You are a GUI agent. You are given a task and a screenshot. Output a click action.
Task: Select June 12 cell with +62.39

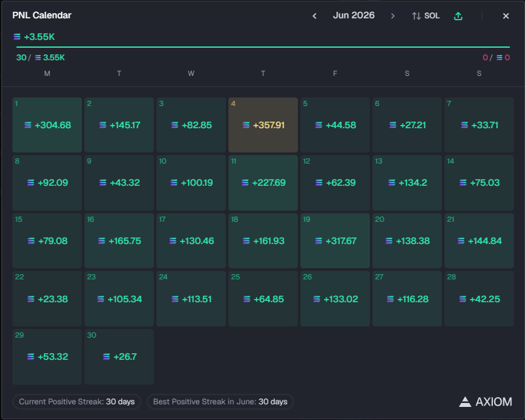pyautogui.click(x=335, y=183)
